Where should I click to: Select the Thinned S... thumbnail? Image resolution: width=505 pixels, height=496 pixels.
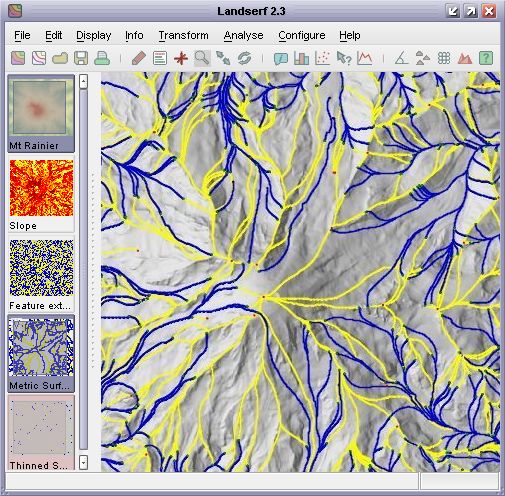(x=41, y=433)
